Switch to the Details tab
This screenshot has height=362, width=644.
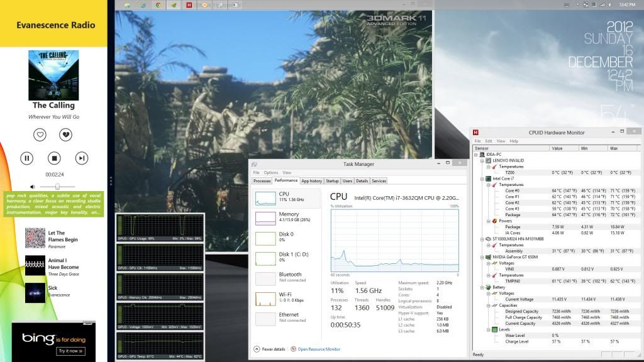click(x=362, y=181)
